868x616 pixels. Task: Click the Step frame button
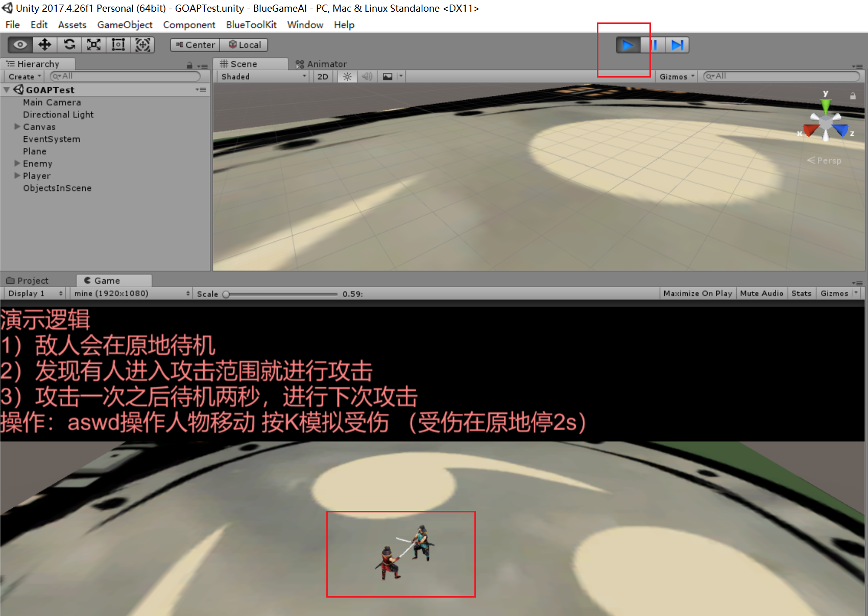pos(677,45)
